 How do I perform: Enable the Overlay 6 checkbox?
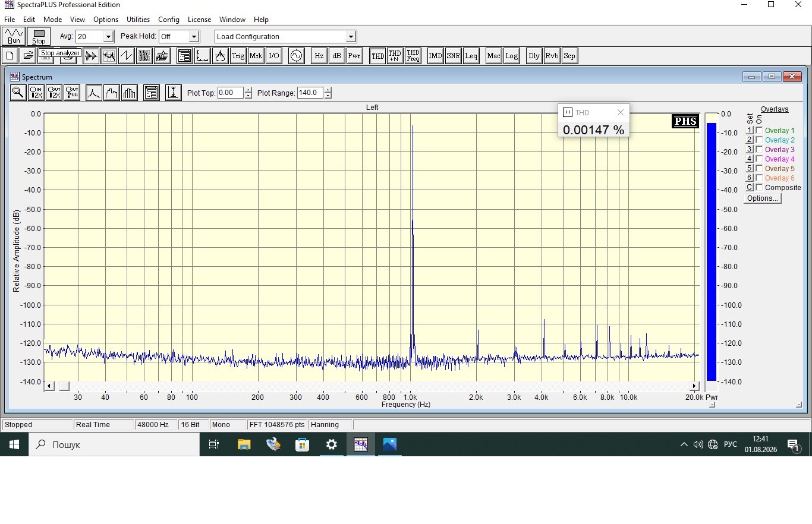759,178
